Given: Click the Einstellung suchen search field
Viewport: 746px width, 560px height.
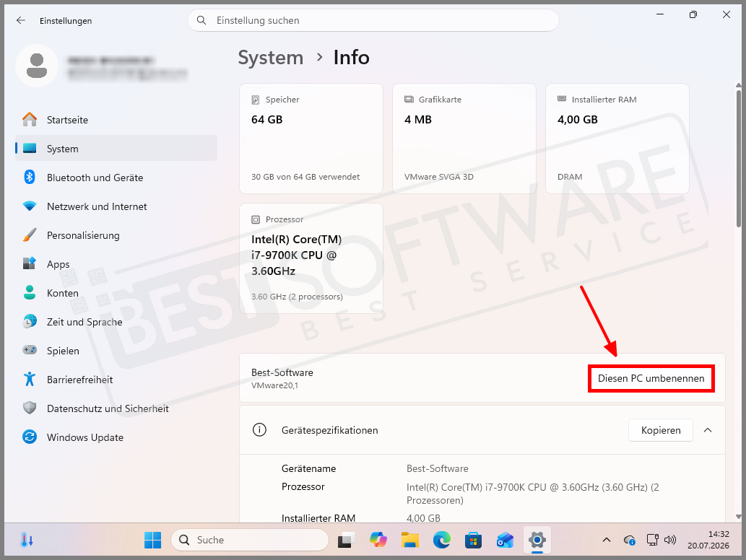Looking at the screenshot, I should (x=373, y=20).
